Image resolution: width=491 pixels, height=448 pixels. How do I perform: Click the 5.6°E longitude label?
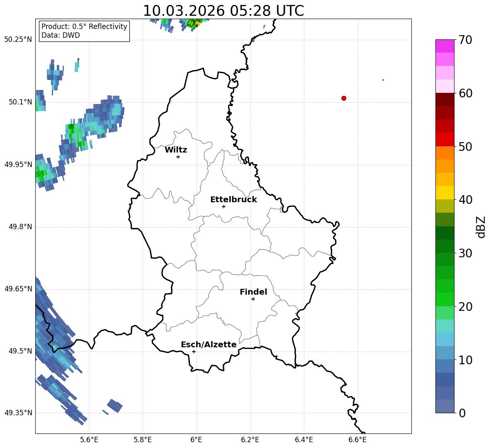[x=89, y=440]
